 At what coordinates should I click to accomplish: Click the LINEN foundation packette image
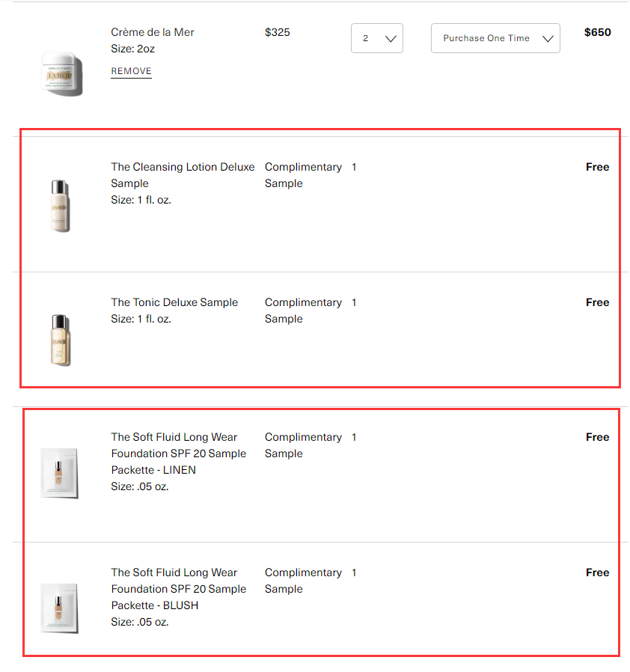(60, 473)
